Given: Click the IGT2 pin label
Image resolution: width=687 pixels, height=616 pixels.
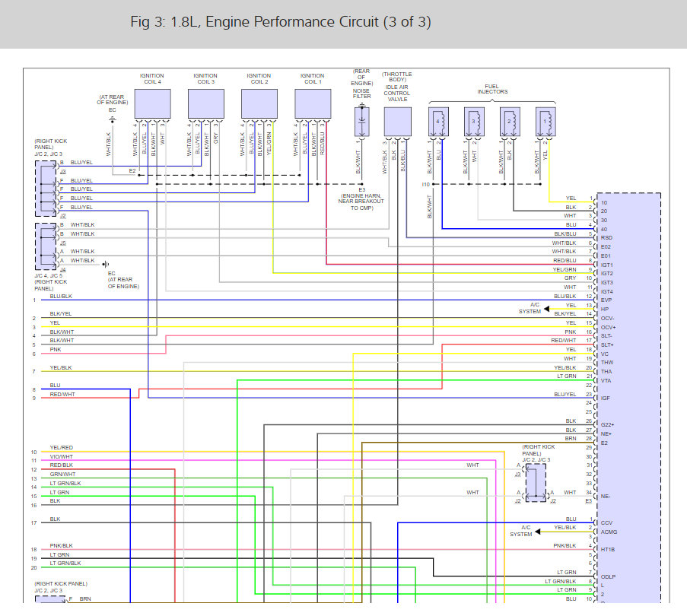Looking at the screenshot, I should [x=607, y=274].
